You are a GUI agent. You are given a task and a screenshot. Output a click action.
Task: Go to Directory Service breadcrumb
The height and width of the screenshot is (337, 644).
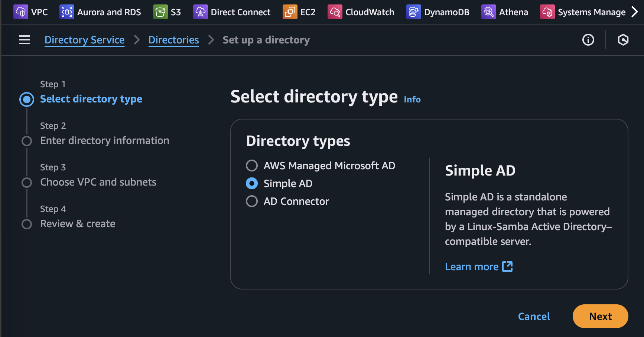click(84, 40)
